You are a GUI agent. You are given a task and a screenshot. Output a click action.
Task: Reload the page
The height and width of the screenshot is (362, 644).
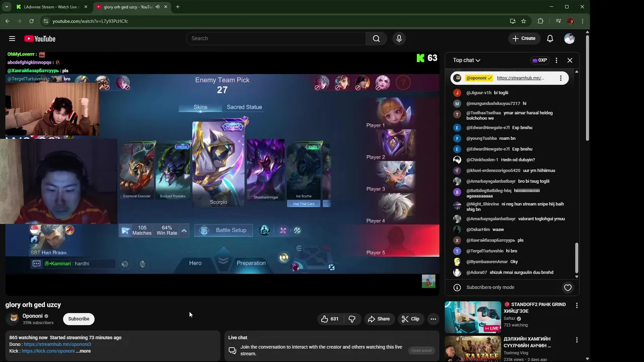pyautogui.click(x=31, y=21)
